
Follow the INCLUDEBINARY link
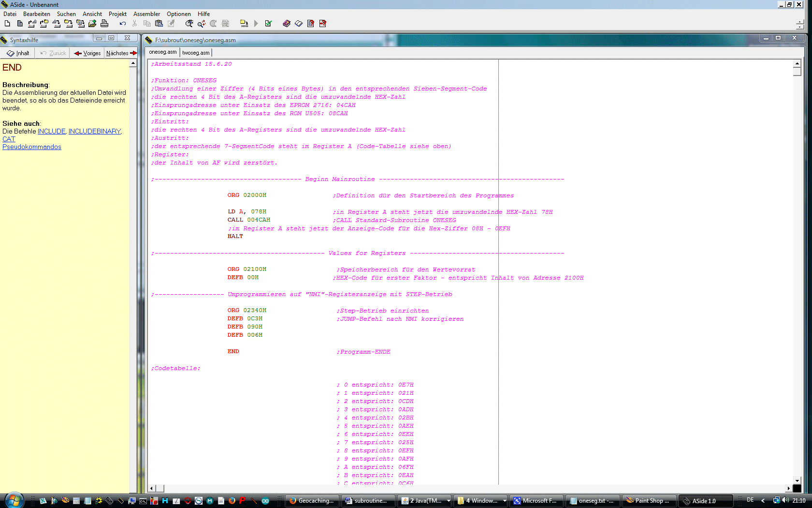(x=95, y=131)
